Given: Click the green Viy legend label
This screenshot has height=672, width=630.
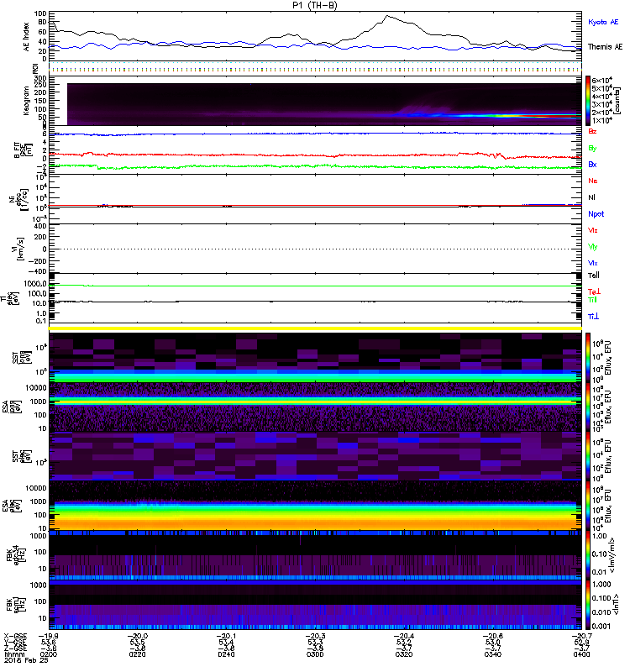Looking at the screenshot, I should 593,247.
